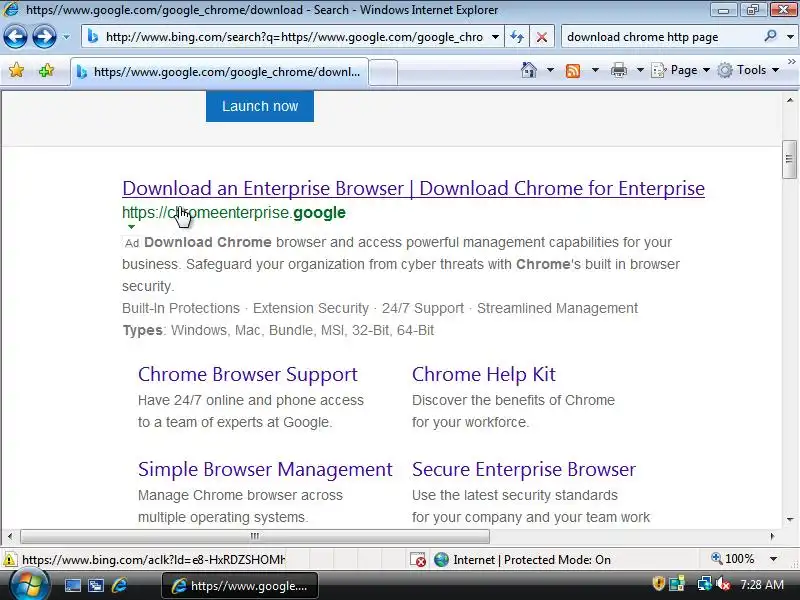Select the google_chrome/download tab
Viewport: 800px width, 600px height.
(219, 72)
